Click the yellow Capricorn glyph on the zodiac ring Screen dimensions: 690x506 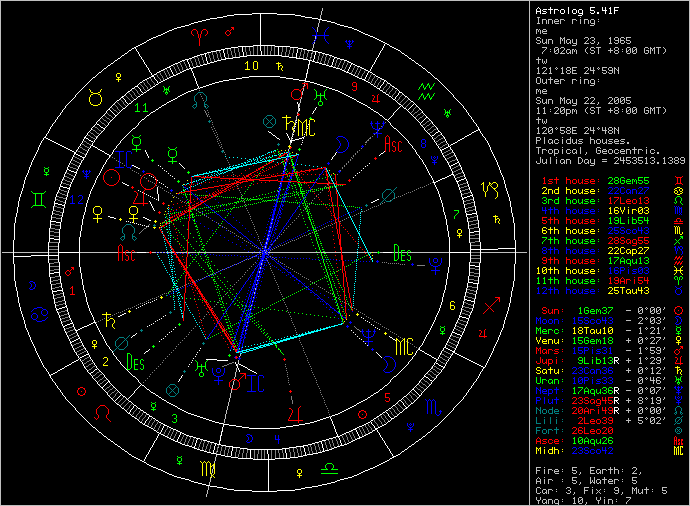(491, 190)
